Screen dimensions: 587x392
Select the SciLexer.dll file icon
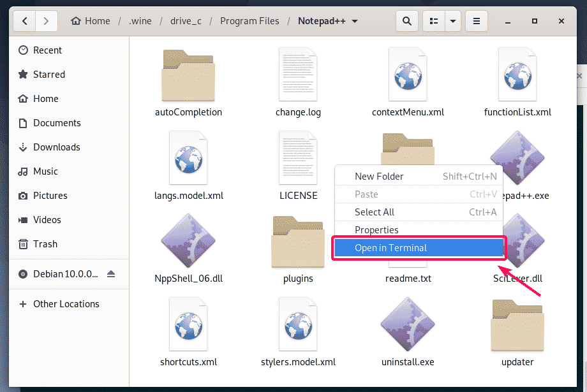coord(524,241)
